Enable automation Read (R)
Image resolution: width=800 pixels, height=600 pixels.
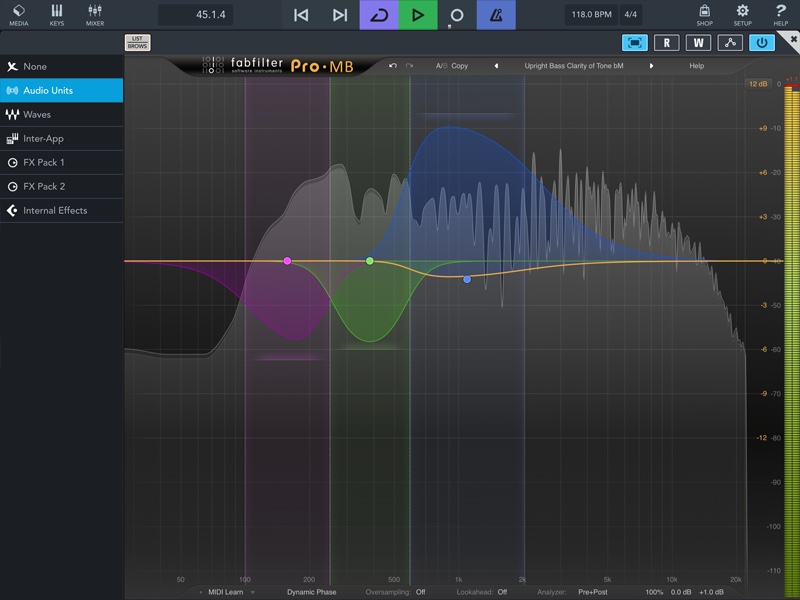click(x=666, y=43)
